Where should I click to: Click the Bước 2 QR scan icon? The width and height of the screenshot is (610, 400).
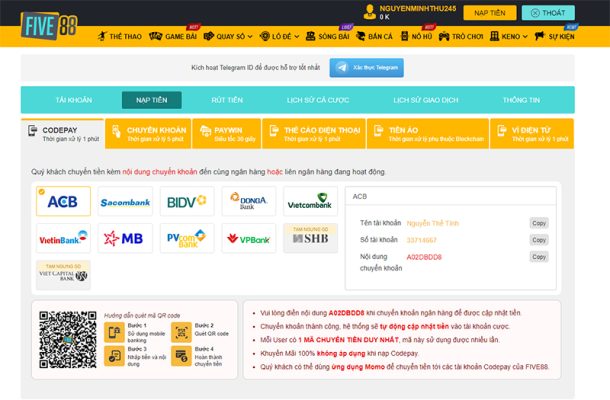(x=181, y=333)
